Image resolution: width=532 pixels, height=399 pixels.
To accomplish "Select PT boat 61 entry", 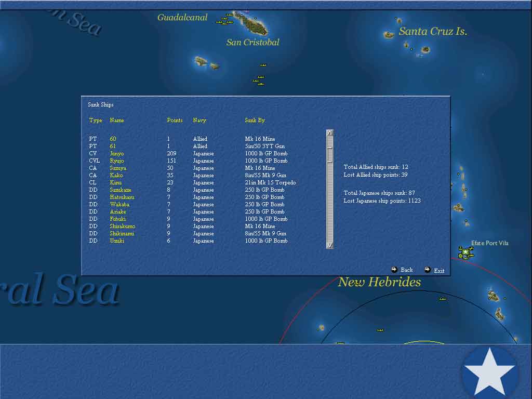I will pos(113,146).
